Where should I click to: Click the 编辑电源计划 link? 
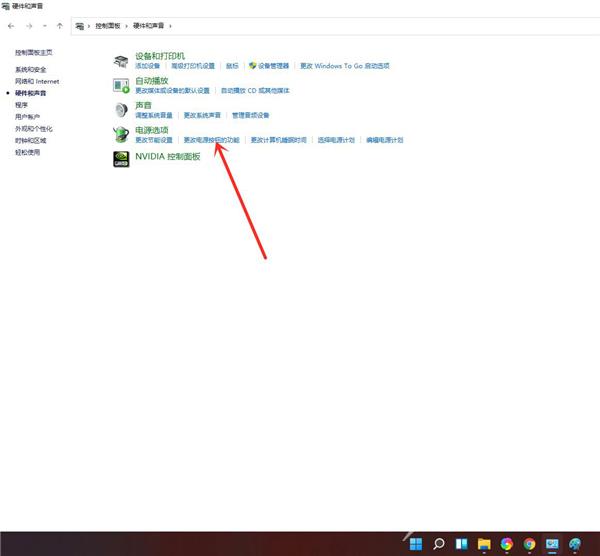(385, 140)
